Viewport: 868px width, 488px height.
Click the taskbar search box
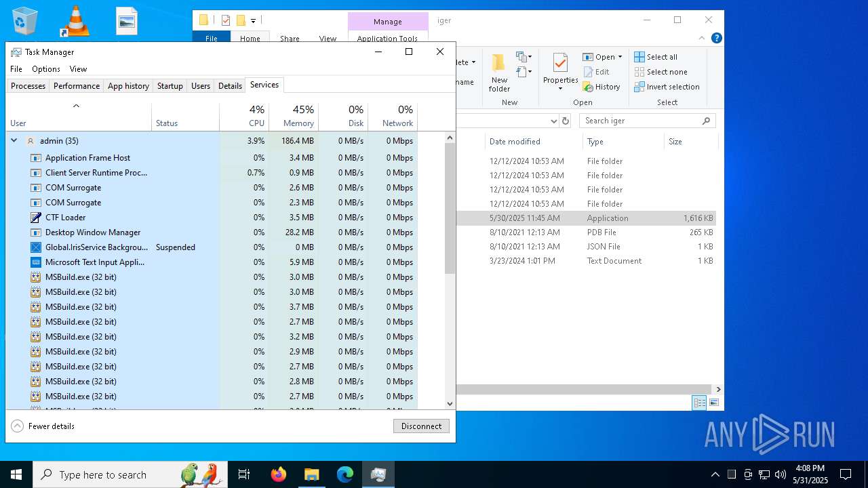[130, 474]
